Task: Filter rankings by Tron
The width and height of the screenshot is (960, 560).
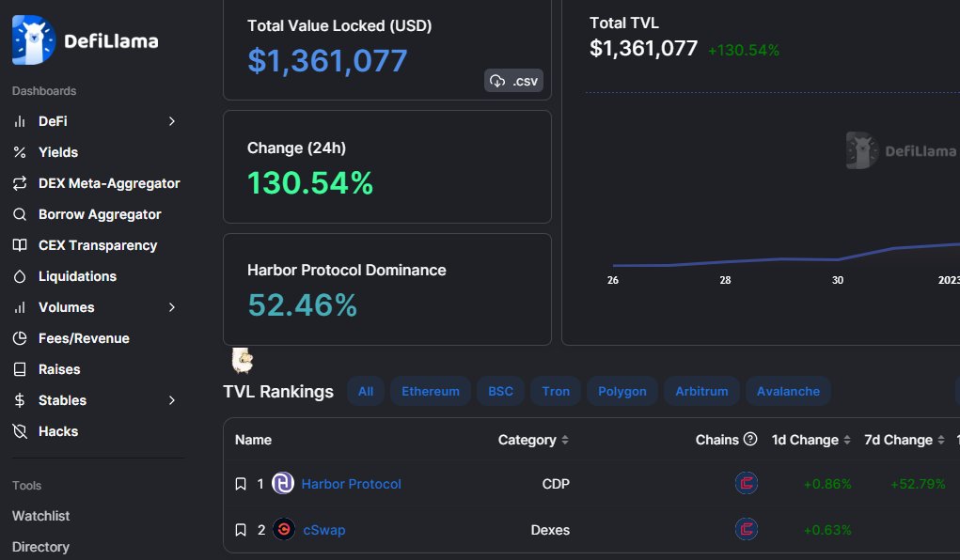Action: tap(556, 391)
